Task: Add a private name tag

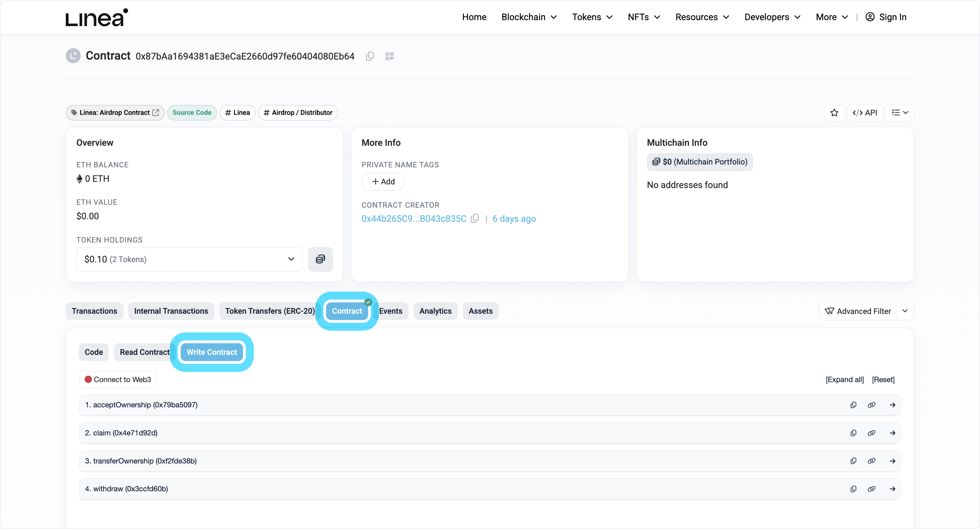Action: (x=383, y=182)
